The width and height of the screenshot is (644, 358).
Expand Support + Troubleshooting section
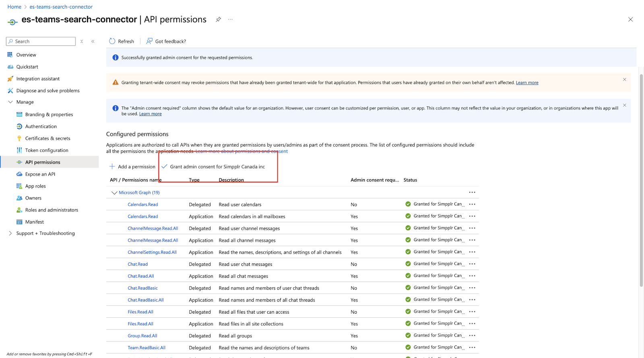(10, 233)
